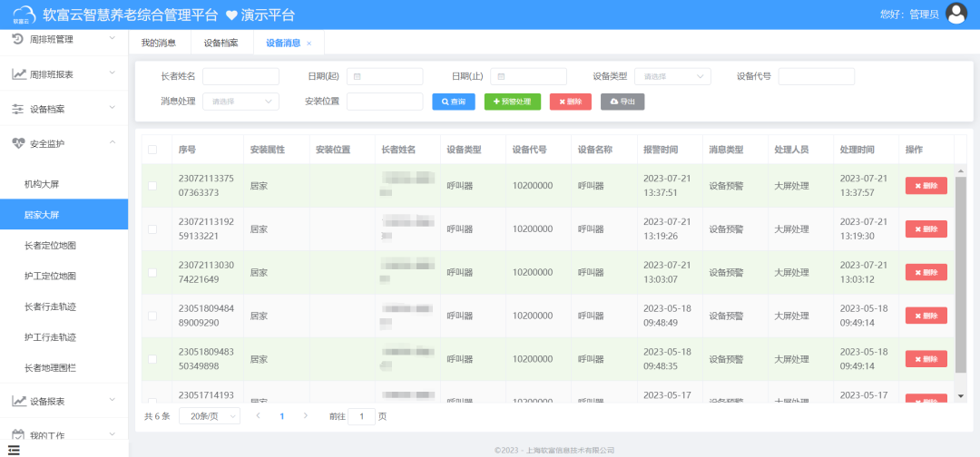
Task: Open 长者定位地图 in sidebar
Action: tap(64, 246)
